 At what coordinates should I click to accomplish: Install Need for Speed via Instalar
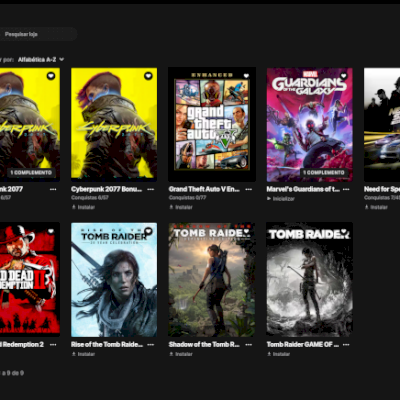click(376, 207)
